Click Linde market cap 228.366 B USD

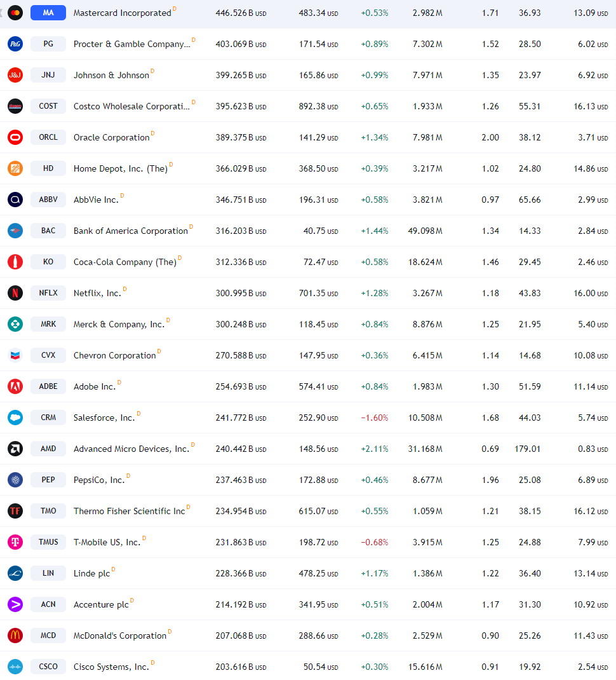pyautogui.click(x=241, y=573)
